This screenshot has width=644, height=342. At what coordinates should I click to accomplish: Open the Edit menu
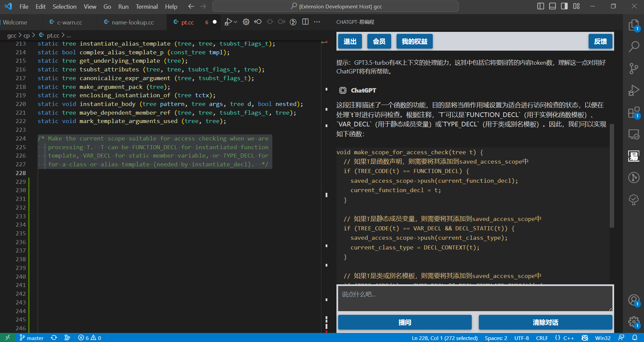coord(40,6)
